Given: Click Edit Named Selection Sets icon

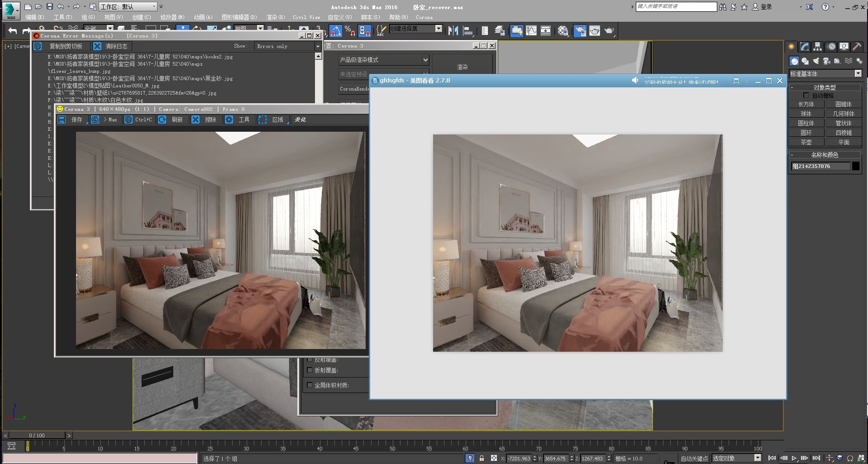Looking at the screenshot, I should [381, 31].
